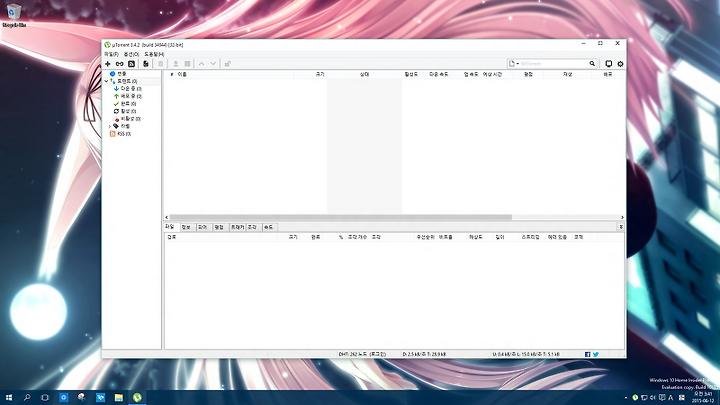720x405 pixels.
Task: Select the Seeding (0) green arrow item
Action: tap(128, 96)
